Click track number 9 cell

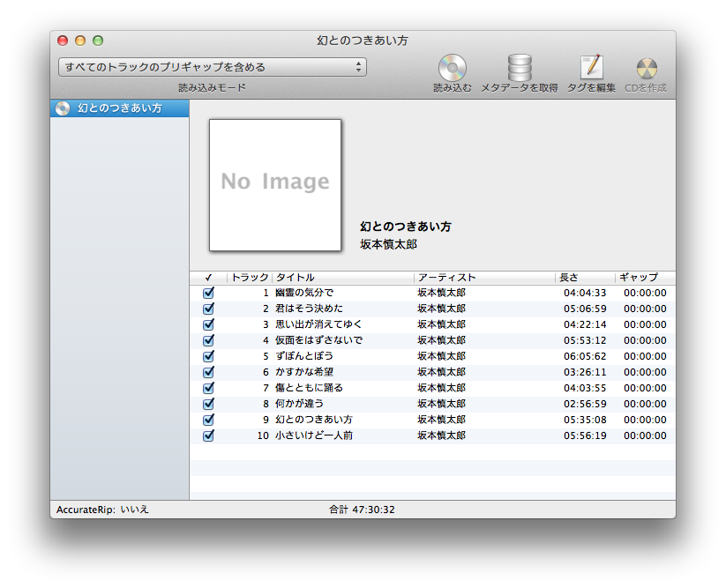click(266, 420)
